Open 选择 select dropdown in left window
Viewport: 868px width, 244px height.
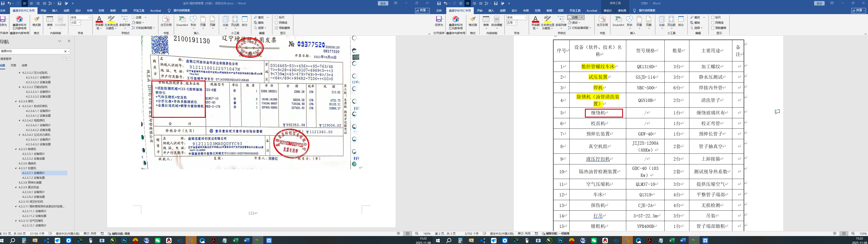[x=266, y=28]
